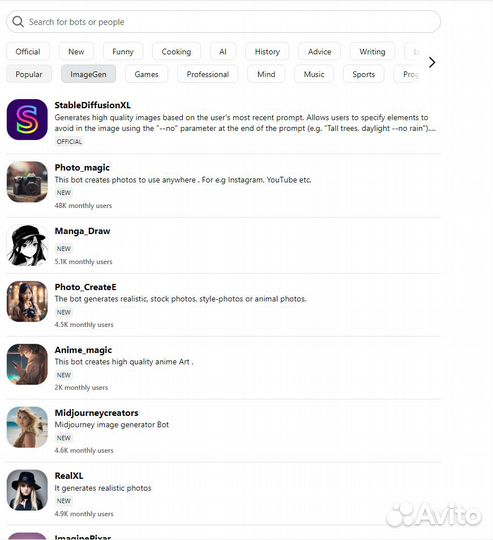Expand more categories with right chevron
Viewport: 493px width, 540px height.
(x=432, y=62)
